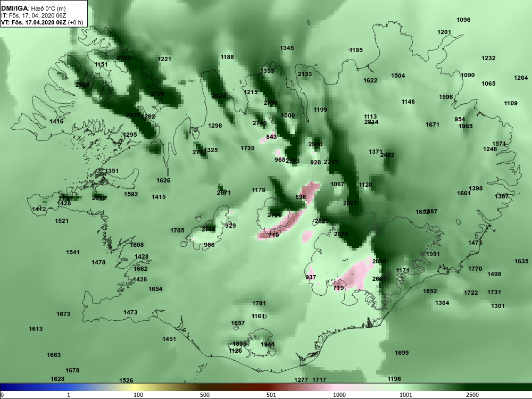Select the 843 value on the pink patch
Viewport: 532px width, 399px height.
pos(271,137)
